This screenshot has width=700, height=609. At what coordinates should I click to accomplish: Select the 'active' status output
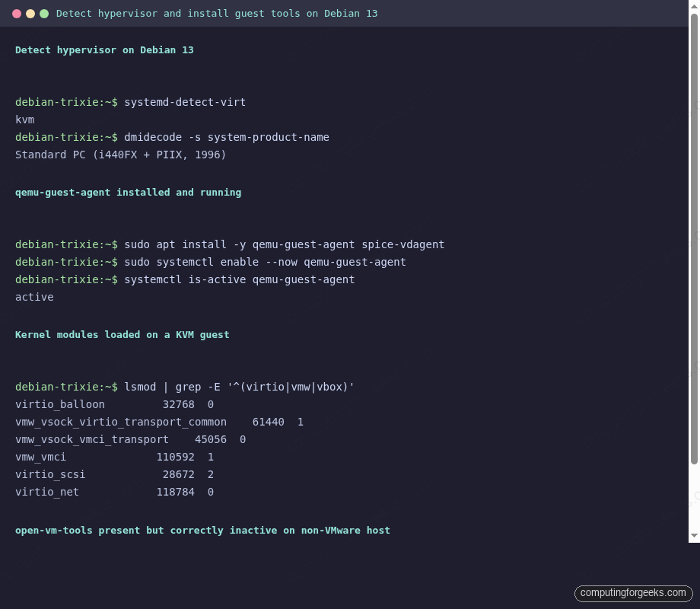click(x=34, y=297)
